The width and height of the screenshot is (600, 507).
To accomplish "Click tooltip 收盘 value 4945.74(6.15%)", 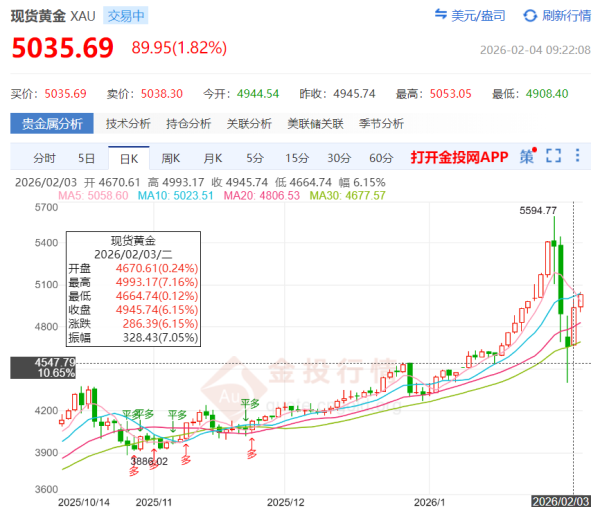I will 157,310.
